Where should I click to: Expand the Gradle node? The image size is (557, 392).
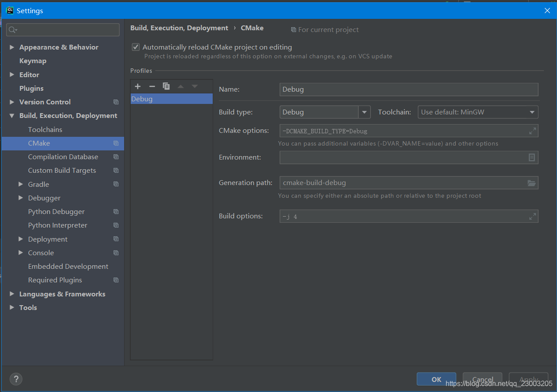tap(21, 184)
